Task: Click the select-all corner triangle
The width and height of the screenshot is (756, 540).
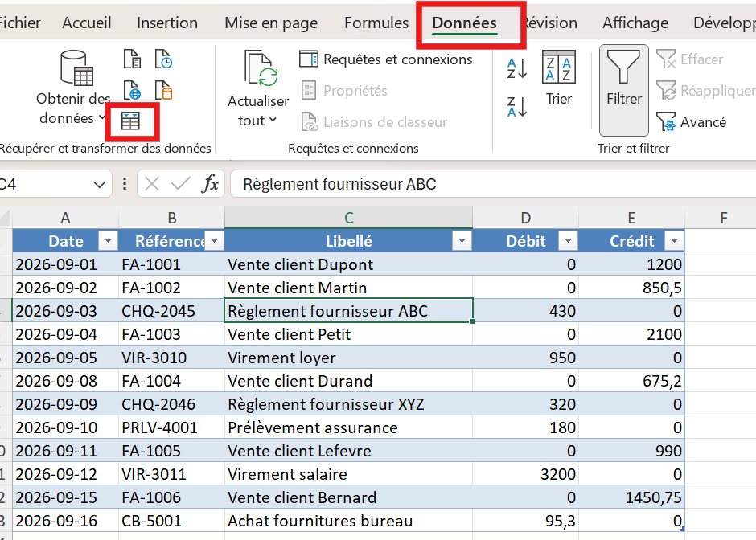Action: (6, 218)
